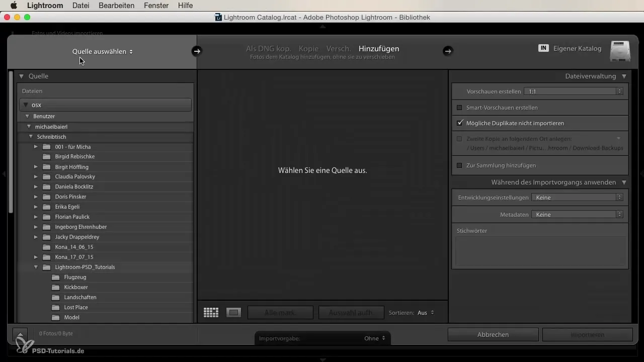This screenshot has height=362, width=644.
Task: Click the Eigener Katalog destination
Action: click(x=577, y=49)
